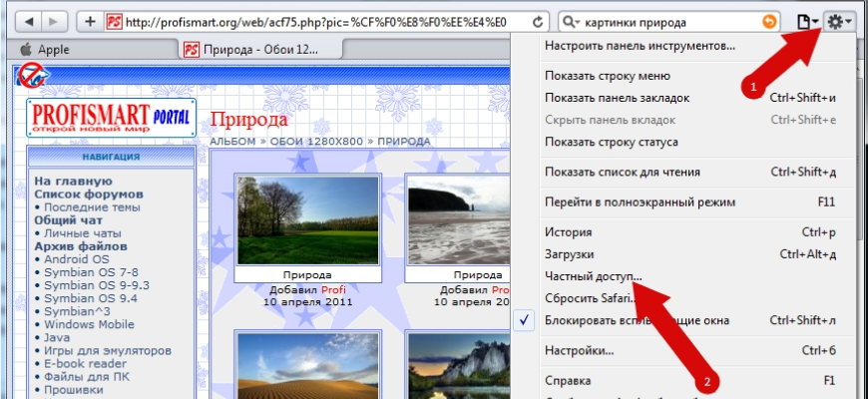868x399 pixels.
Task: Open the 'Общий чат' link
Action: click(68, 220)
